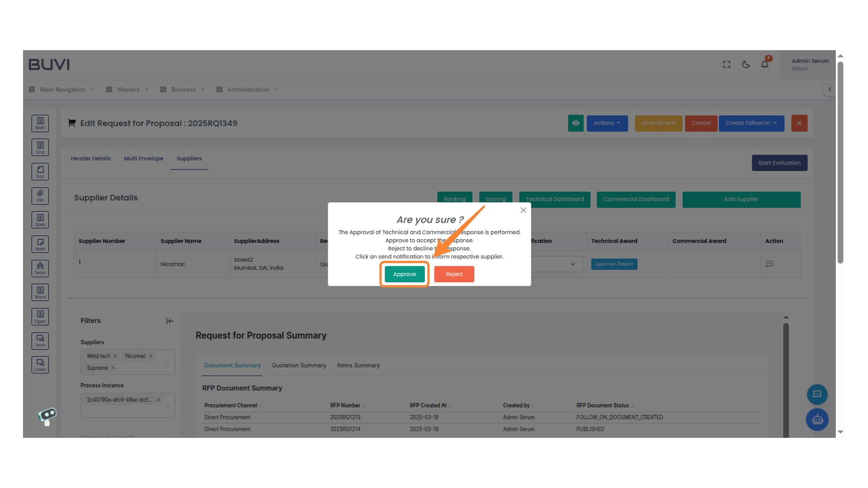Image resolution: width=868 pixels, height=488 pixels.
Task: Click the Approve button in dialog
Action: tap(404, 274)
